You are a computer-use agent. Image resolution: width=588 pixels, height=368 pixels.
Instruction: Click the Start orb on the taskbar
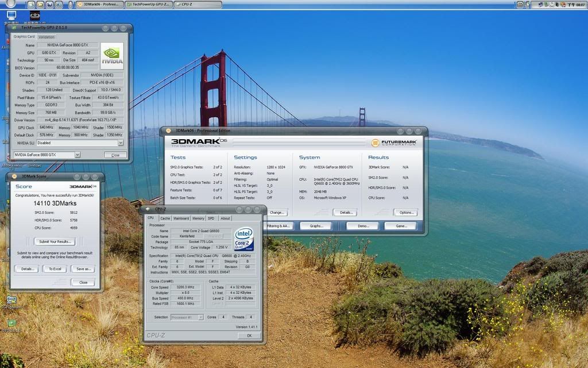click(10, 3)
